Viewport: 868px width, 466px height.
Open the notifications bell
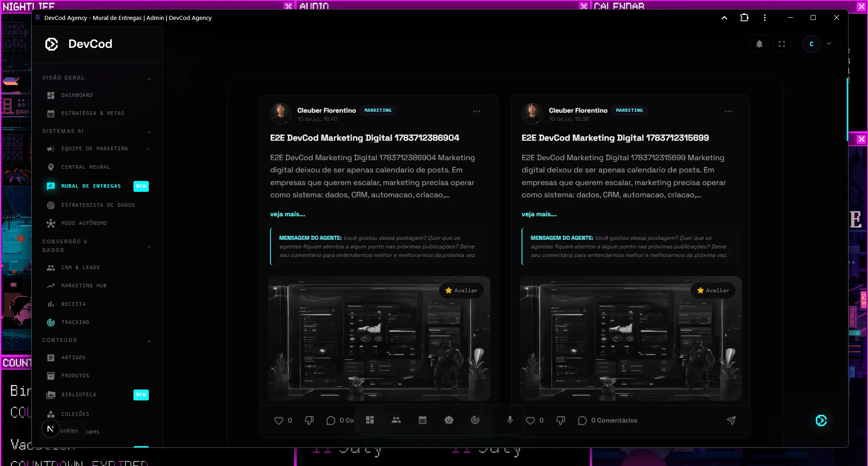[759, 44]
